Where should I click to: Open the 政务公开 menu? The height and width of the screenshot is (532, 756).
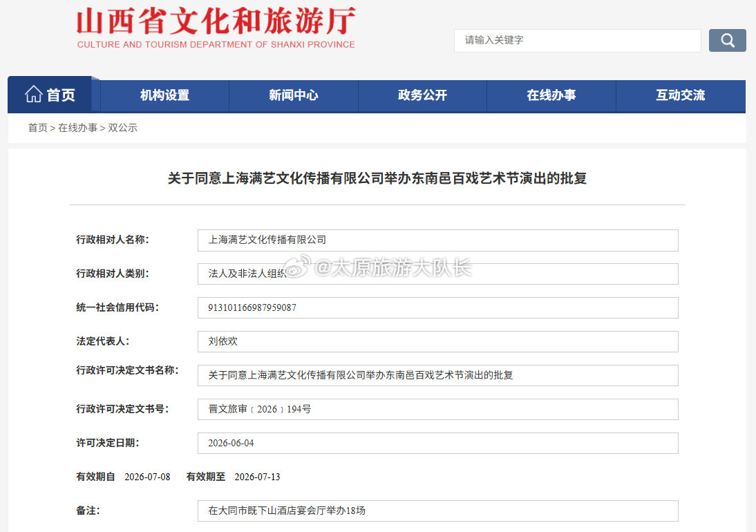[x=422, y=95]
